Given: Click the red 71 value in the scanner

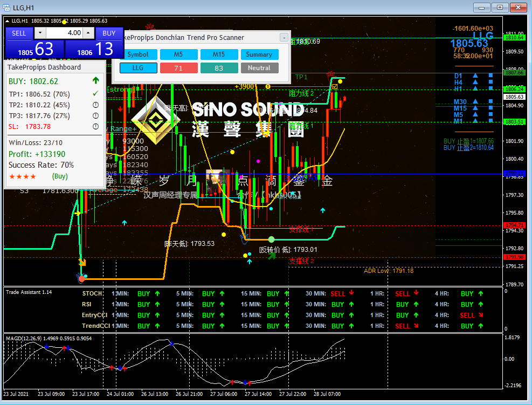Looking at the screenshot, I should [x=178, y=68].
